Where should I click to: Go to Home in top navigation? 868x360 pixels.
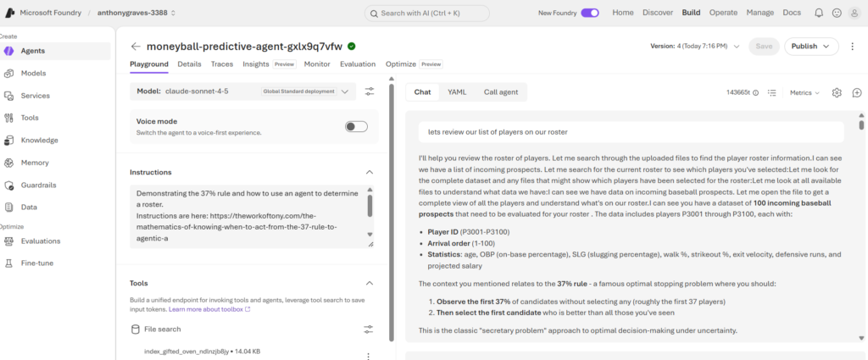point(623,13)
